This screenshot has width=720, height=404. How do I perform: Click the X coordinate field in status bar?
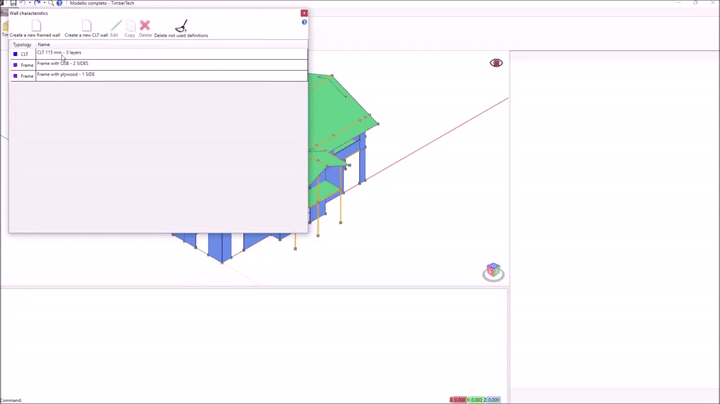click(x=458, y=400)
